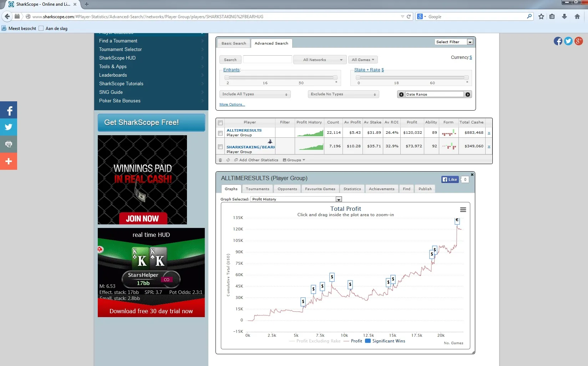Open the chart hamburger export menu
This screenshot has width=588, height=366.
[x=463, y=210]
